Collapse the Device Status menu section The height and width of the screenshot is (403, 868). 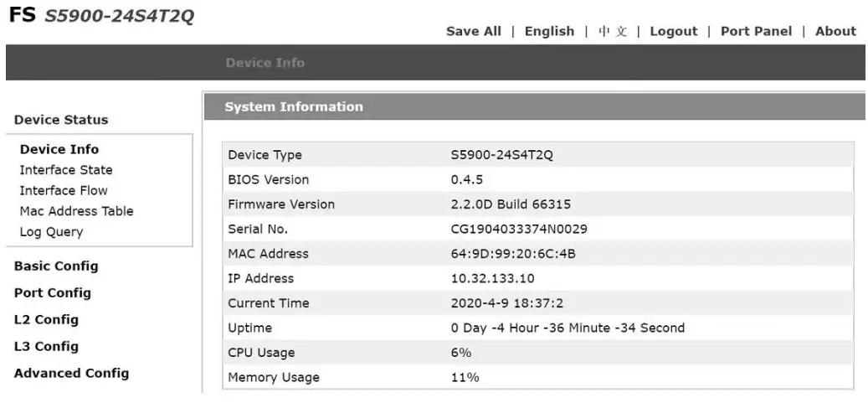61,120
